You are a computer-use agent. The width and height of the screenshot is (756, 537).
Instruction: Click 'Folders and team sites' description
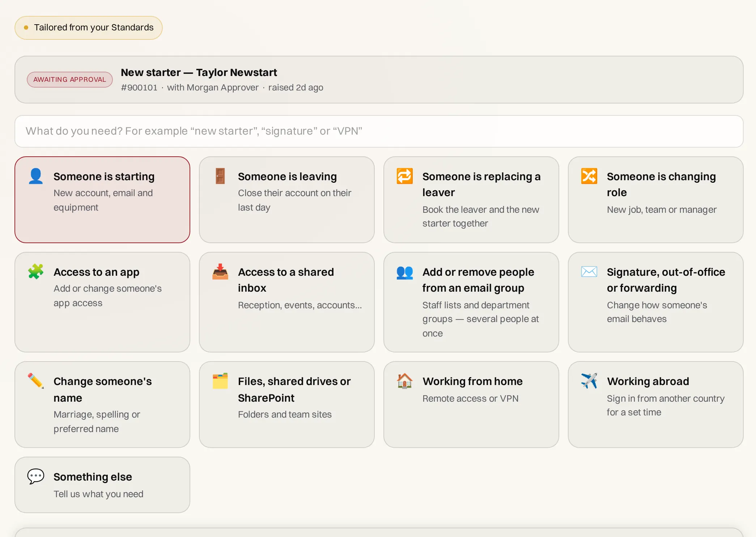285,414
